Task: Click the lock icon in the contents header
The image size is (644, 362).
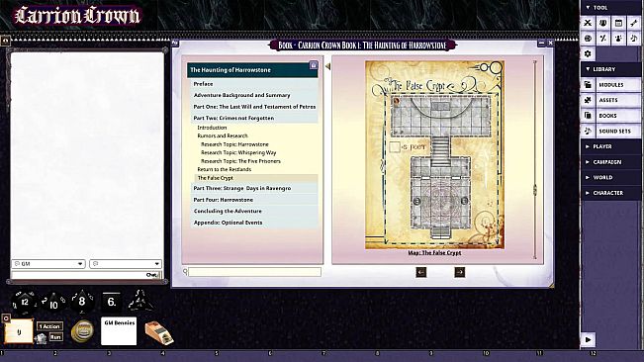Action: 314,65
